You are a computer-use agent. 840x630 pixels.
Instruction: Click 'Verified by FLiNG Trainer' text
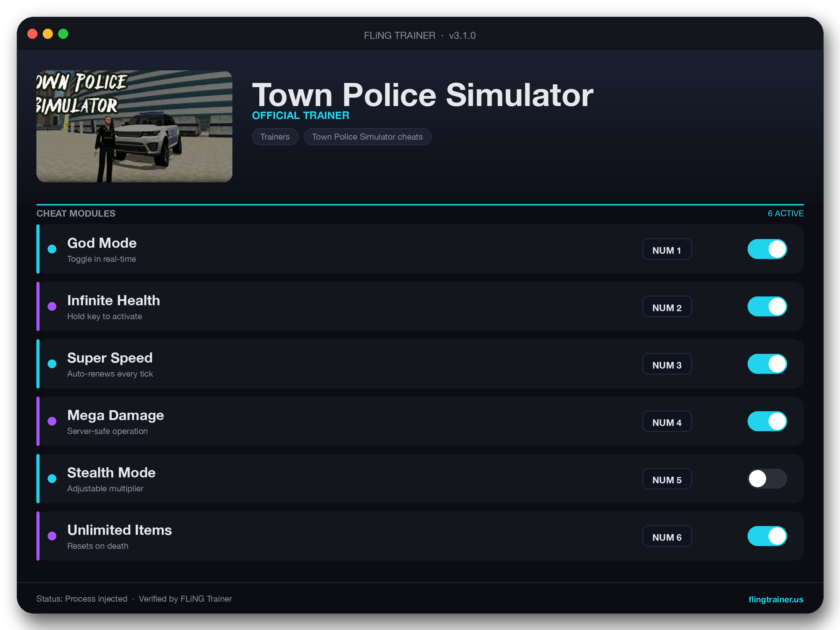click(x=185, y=598)
